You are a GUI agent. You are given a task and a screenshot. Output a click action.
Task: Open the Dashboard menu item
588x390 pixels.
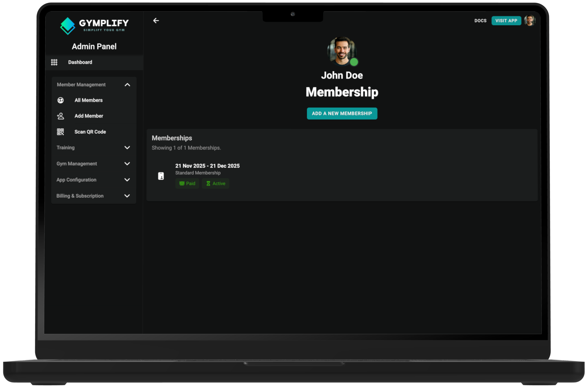[80, 62]
